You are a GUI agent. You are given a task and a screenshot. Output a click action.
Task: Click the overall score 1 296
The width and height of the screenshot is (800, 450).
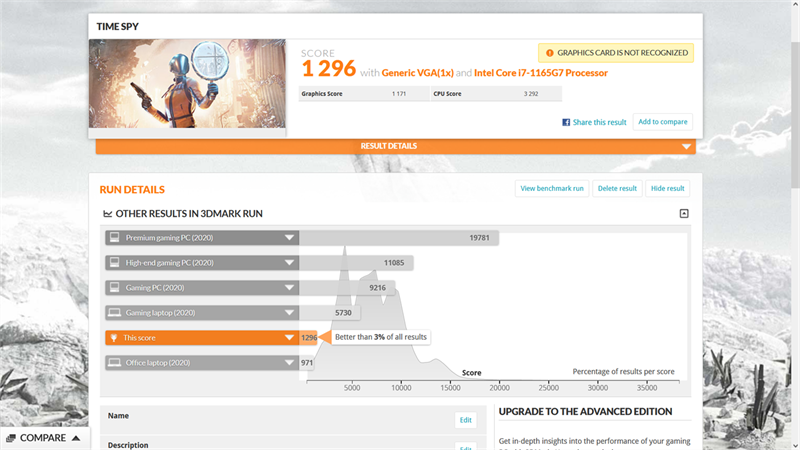pos(328,69)
